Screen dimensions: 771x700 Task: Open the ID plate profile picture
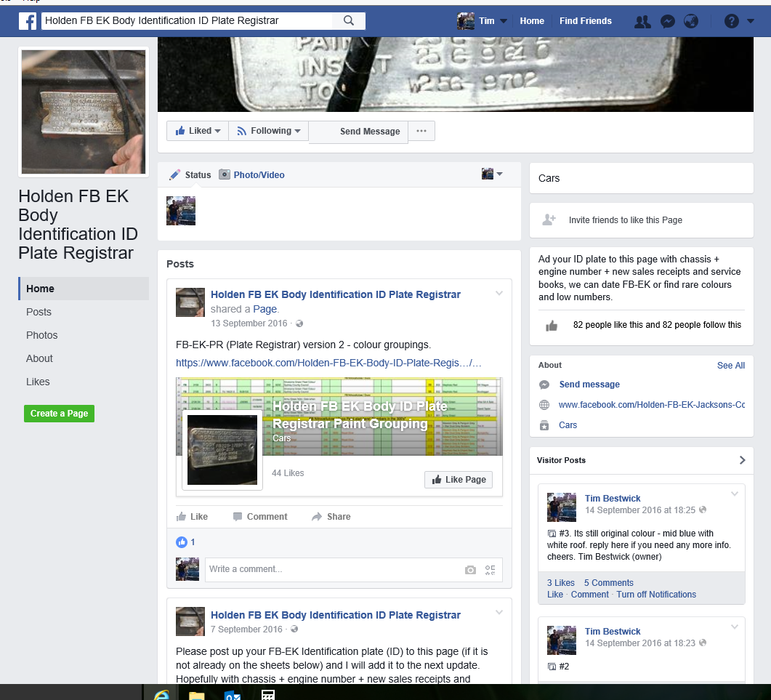tap(84, 111)
